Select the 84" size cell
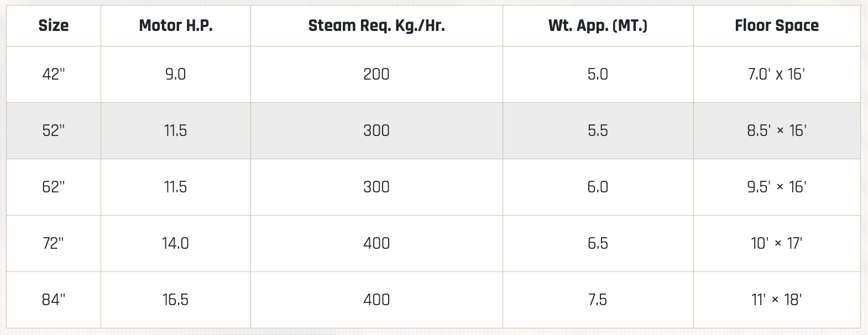The image size is (868, 335). point(54,300)
